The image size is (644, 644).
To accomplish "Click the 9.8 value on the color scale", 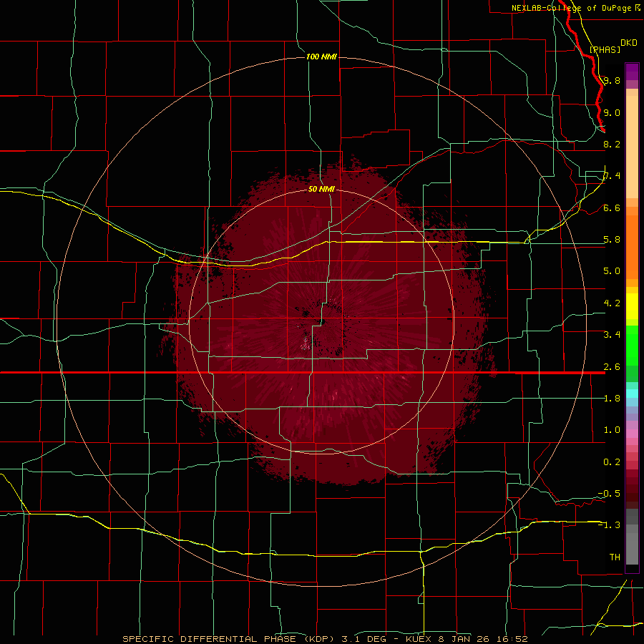I will coord(612,80).
